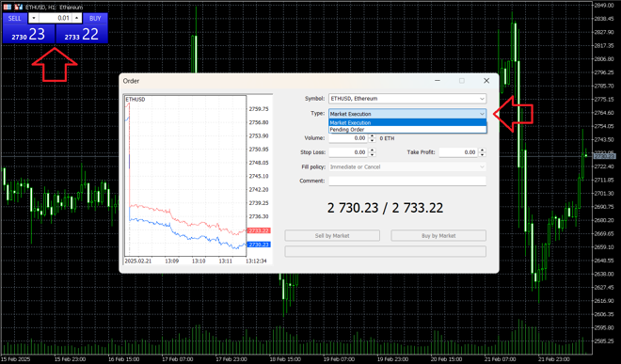Click the Buy by Market button
621x364 pixels.
(x=438, y=236)
